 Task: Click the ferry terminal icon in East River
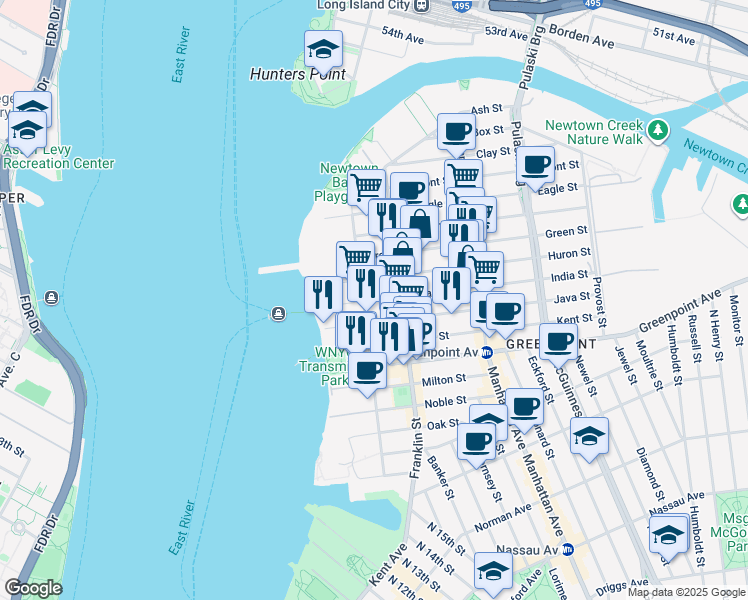tap(277, 314)
